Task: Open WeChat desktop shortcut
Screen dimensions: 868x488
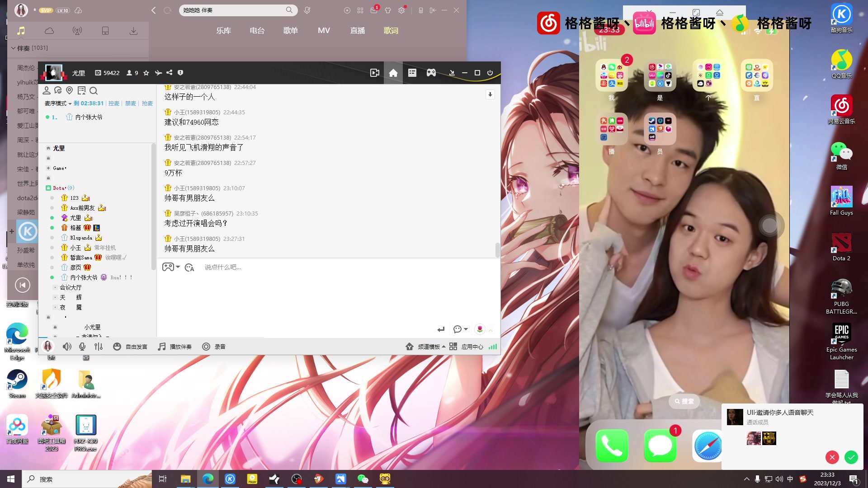Action: [841, 155]
